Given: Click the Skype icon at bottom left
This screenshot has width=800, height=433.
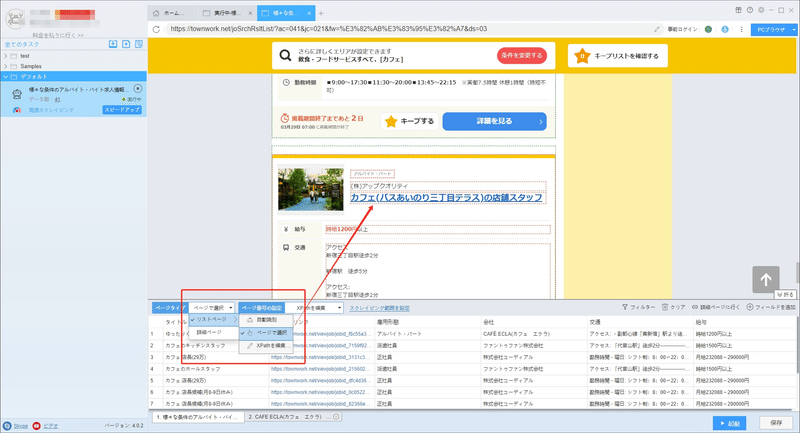Looking at the screenshot, I should (7, 426).
